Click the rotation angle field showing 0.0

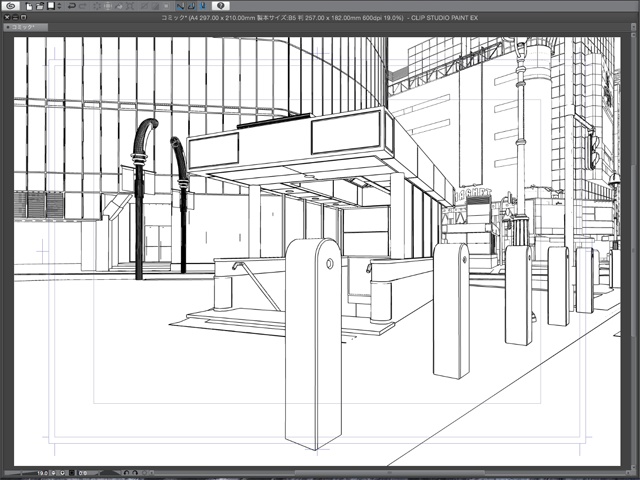[84, 473]
